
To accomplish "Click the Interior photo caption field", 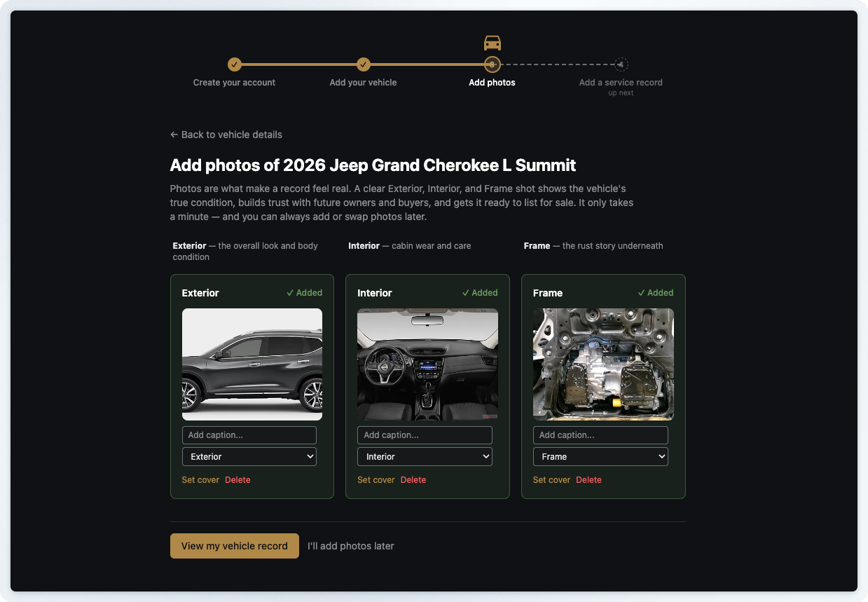I will click(x=425, y=435).
